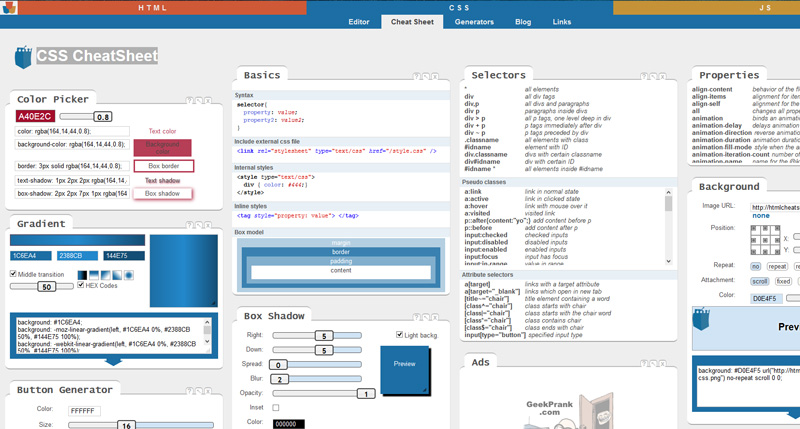800x429 pixels.
Task: Click the site logo in the top-left corner
Action: [10, 7]
